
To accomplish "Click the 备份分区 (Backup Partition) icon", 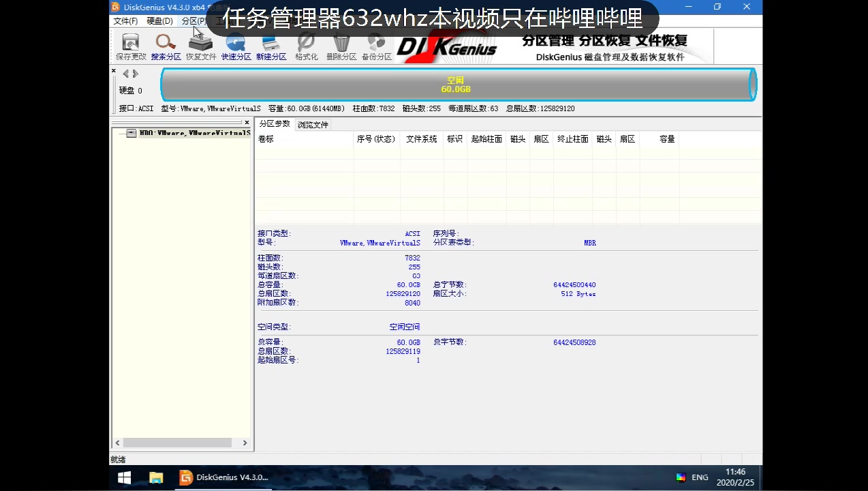I will [x=377, y=46].
